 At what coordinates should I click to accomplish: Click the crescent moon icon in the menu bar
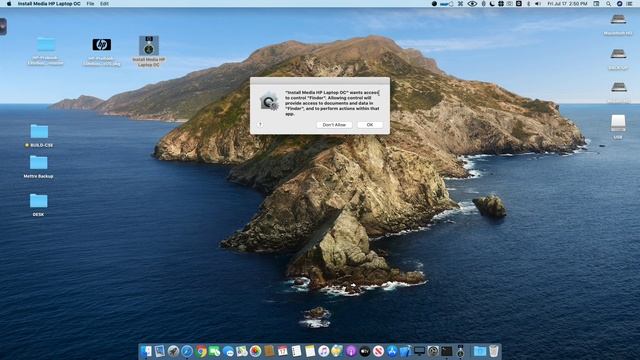click(492, 4)
